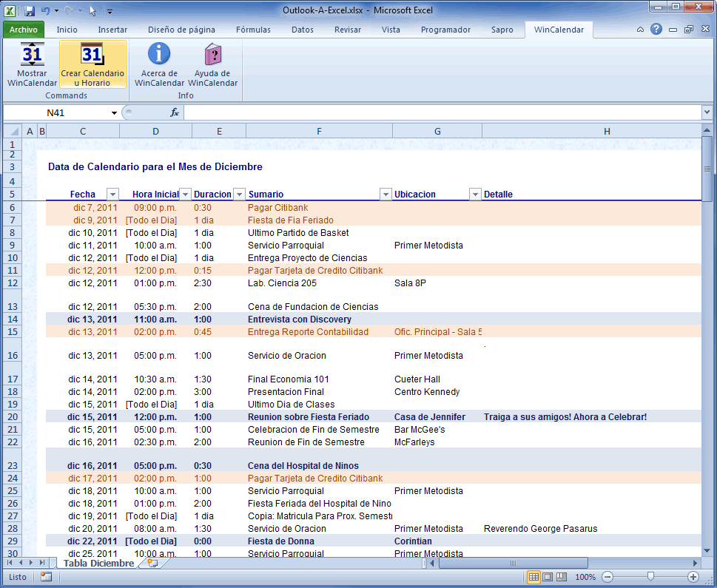Click the insert new worksheet tab icon
Viewport: 717px width, 588px height.
pyautogui.click(x=152, y=563)
